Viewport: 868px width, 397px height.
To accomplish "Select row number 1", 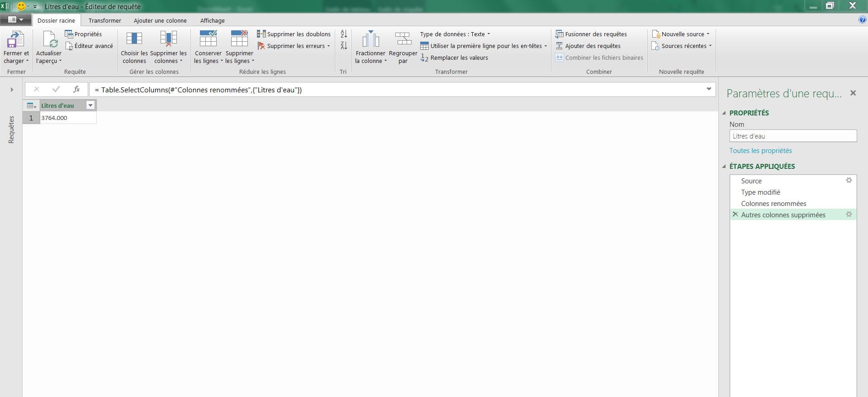I will [31, 118].
